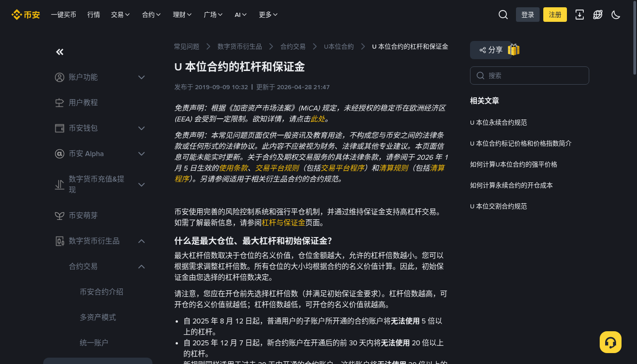This screenshot has height=364, width=637.
Task: Expand the 账户功能 sidebar section
Action: click(x=142, y=77)
